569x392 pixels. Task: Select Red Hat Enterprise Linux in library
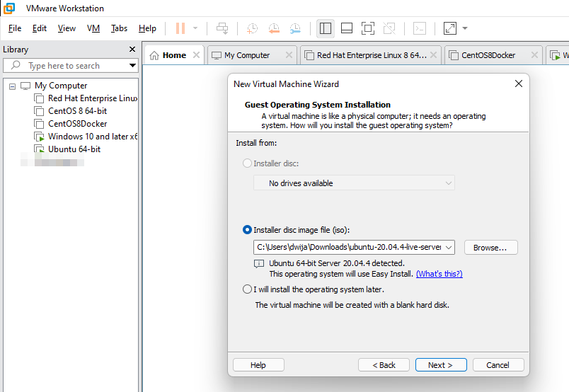click(x=93, y=98)
